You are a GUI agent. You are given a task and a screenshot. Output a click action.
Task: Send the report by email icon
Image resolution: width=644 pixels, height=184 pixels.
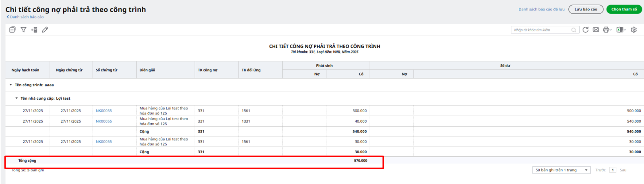[x=596, y=30]
